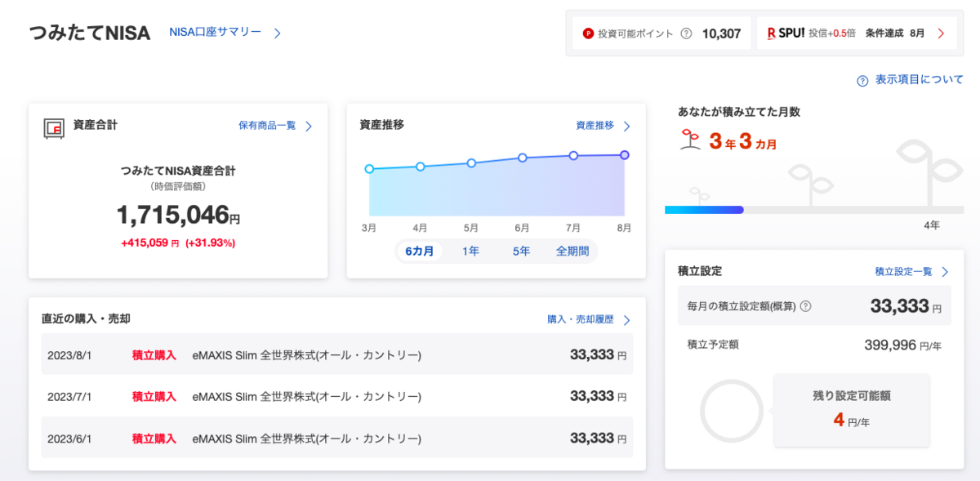
Task: Switch chart period to 6カ月
Action: (x=420, y=252)
